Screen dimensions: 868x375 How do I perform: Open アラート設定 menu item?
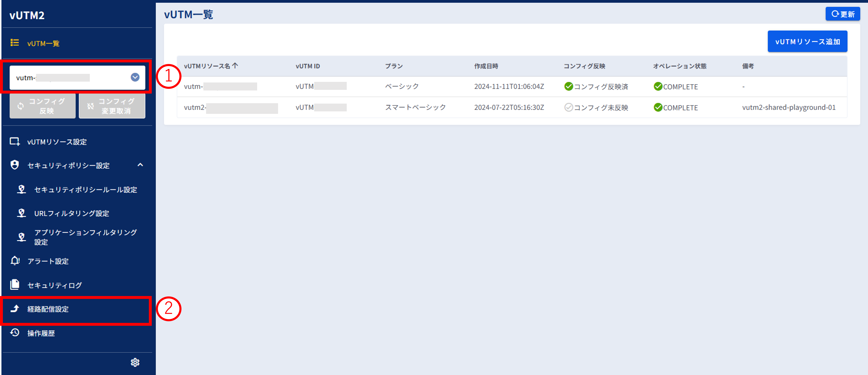48,261
